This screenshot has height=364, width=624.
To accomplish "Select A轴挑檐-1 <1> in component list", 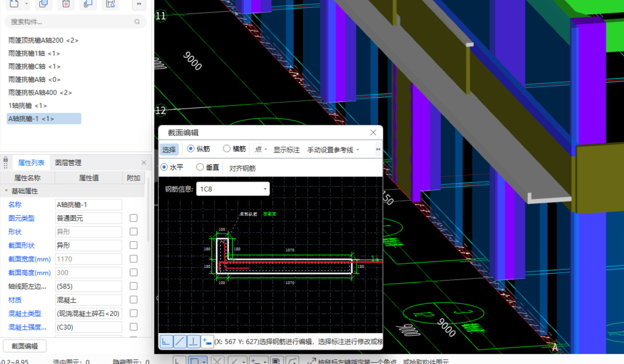I will (x=44, y=119).
